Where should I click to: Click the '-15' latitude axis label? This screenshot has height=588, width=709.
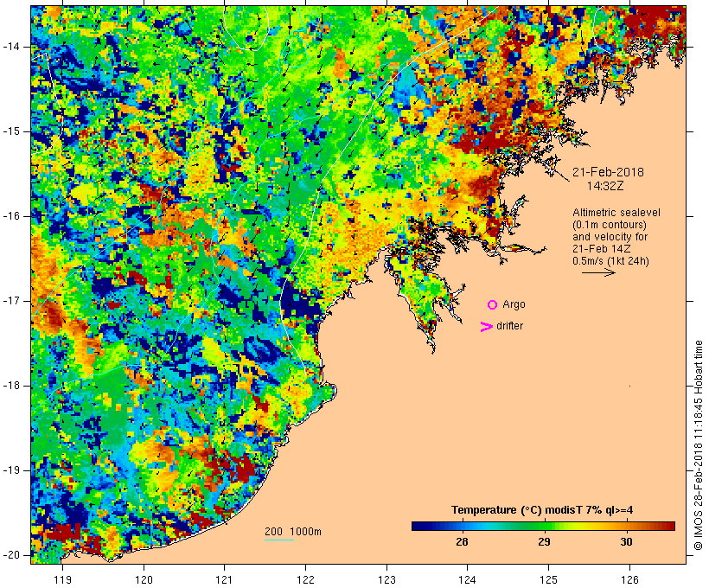pos(11,131)
